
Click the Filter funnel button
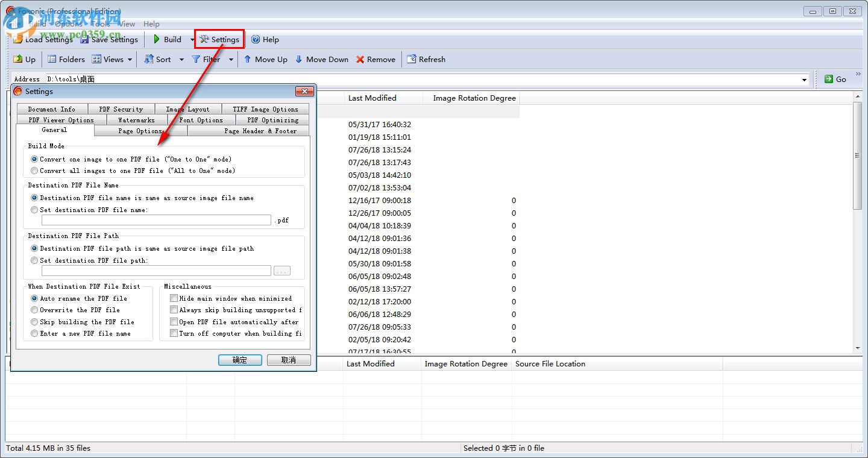tap(206, 59)
